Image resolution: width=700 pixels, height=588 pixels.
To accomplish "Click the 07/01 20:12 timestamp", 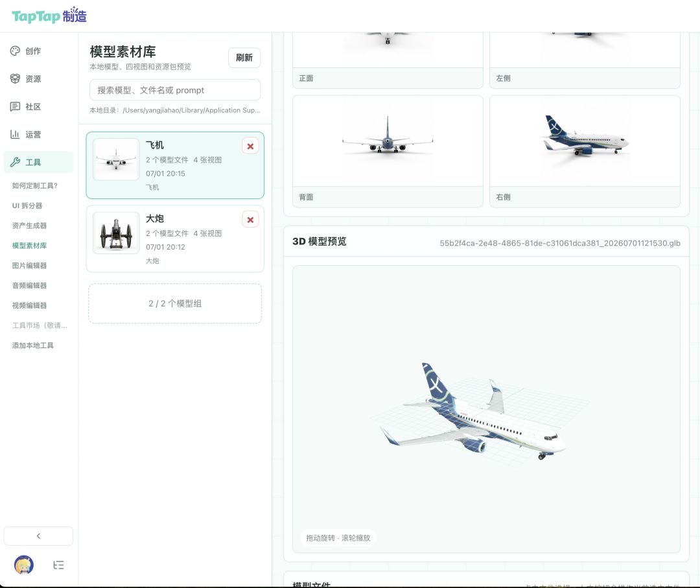I will point(165,248).
